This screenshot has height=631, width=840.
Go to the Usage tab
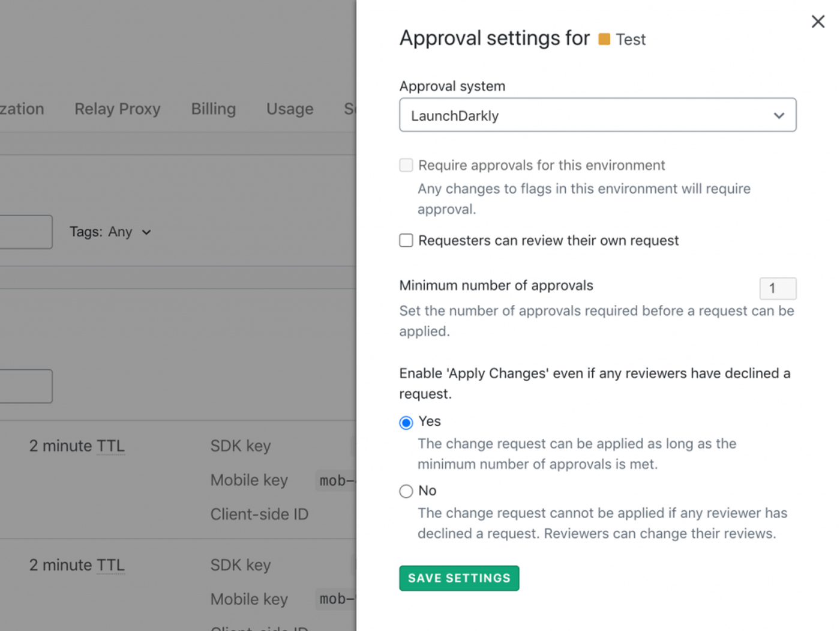click(290, 109)
